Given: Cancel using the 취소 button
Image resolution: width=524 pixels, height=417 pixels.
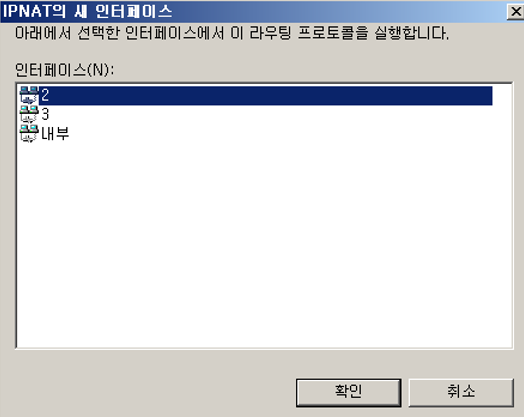Looking at the screenshot, I should tap(461, 393).
